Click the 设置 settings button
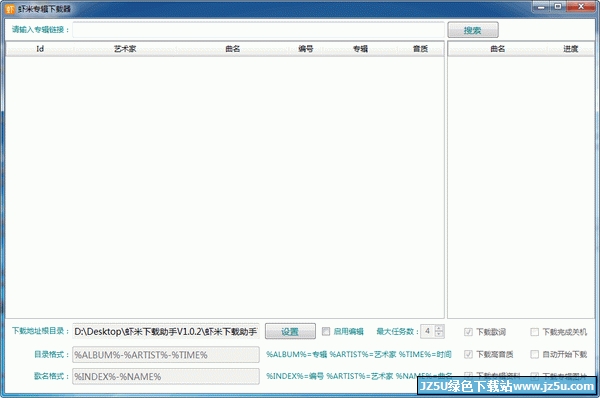The image size is (600, 398). [290, 331]
